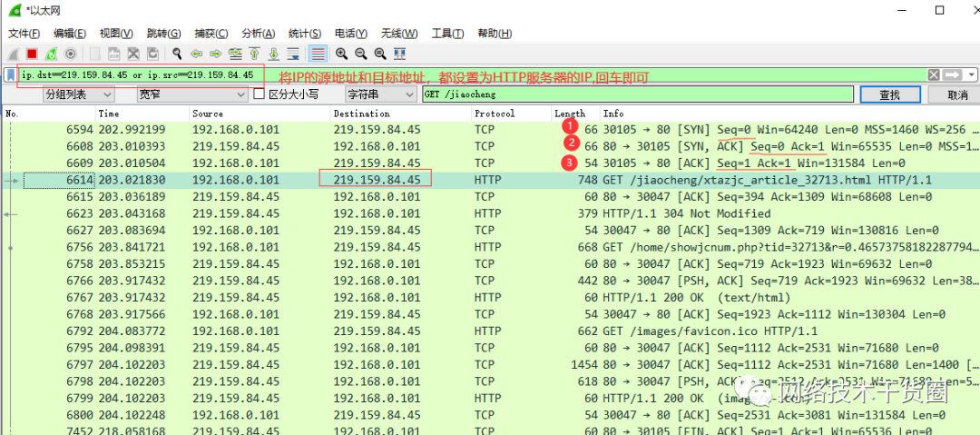Save the capture file icon
Screen dimensions: 980x435
[114, 54]
